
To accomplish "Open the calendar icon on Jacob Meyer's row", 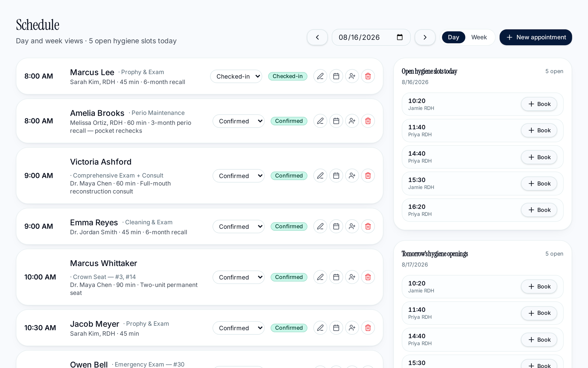I will pyautogui.click(x=336, y=328).
